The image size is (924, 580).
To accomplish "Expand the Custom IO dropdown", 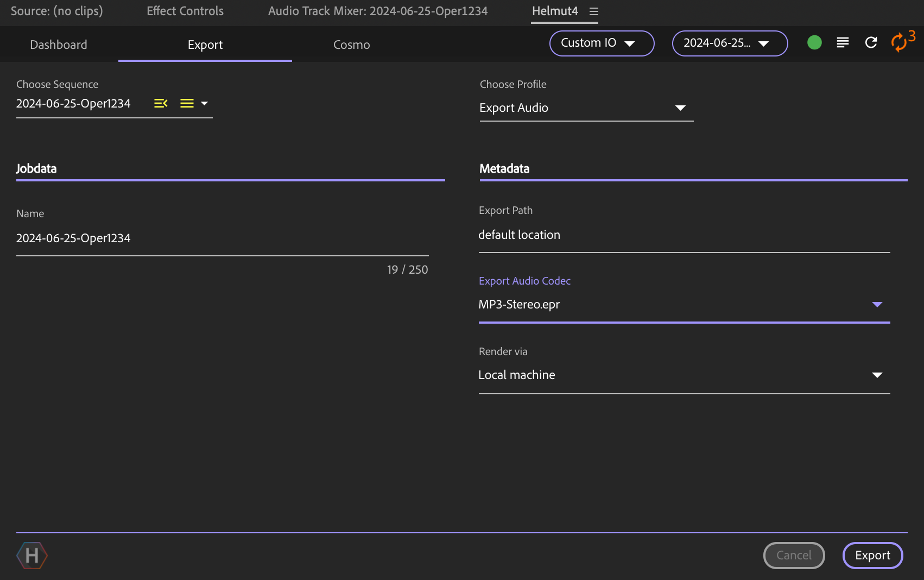I will click(x=602, y=43).
